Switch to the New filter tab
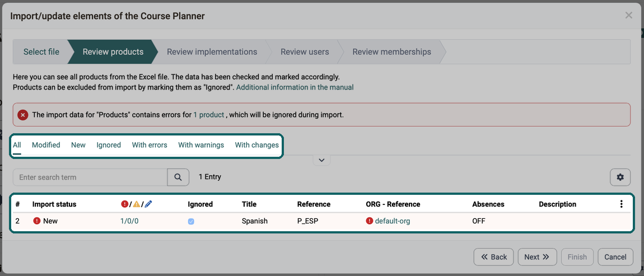This screenshot has height=276, width=644. pyautogui.click(x=78, y=145)
